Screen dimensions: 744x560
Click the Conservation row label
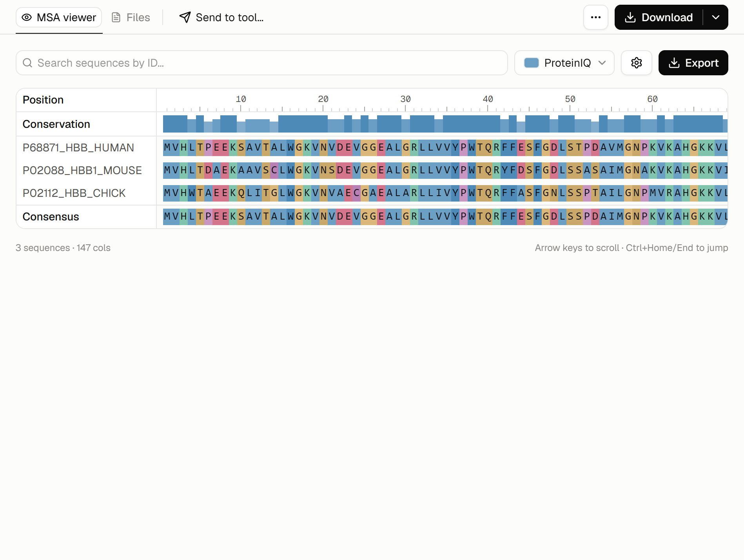tap(56, 124)
